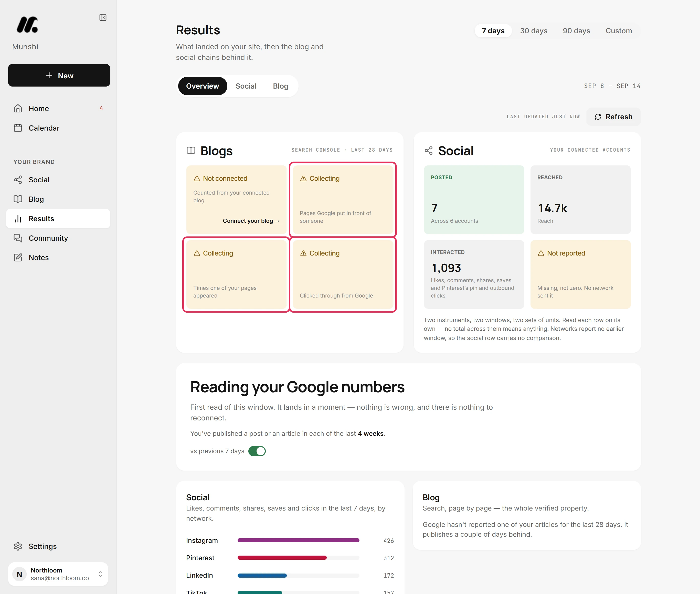
Task: Click the Settings gear icon
Action: click(18, 546)
